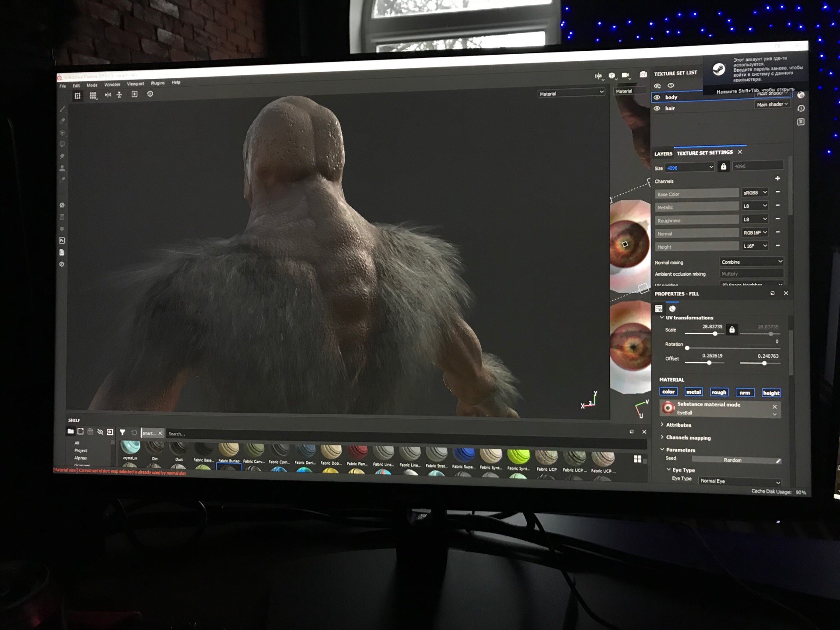
Task: Click the Photoshop export icon in left toolbar
Action: pyautogui.click(x=62, y=241)
